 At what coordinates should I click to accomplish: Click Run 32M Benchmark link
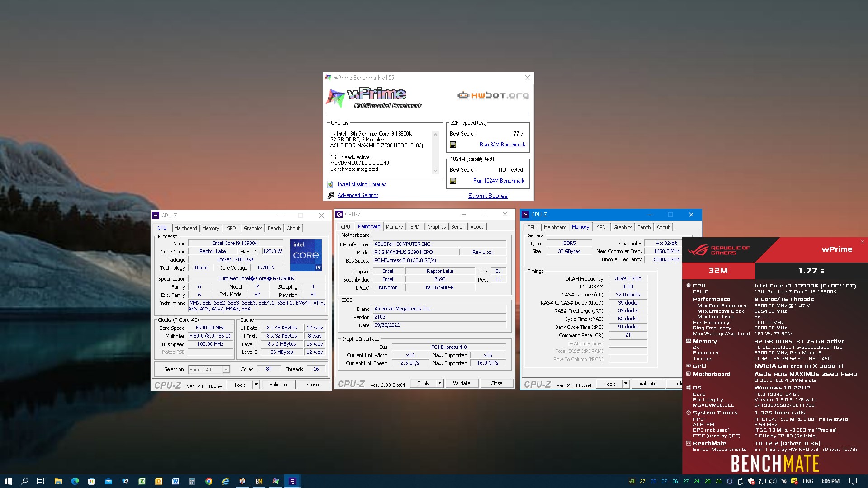tap(502, 145)
